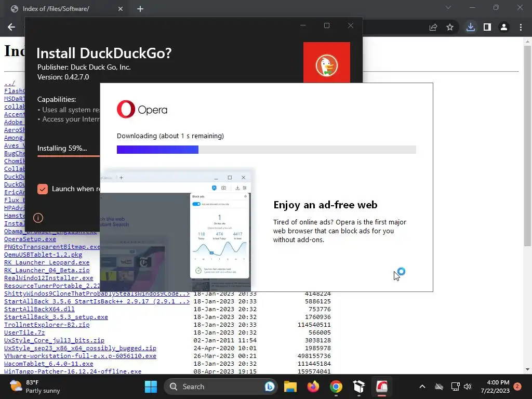The image size is (532, 399).
Task: Go to parent directory ../ link
Action: click(9, 83)
